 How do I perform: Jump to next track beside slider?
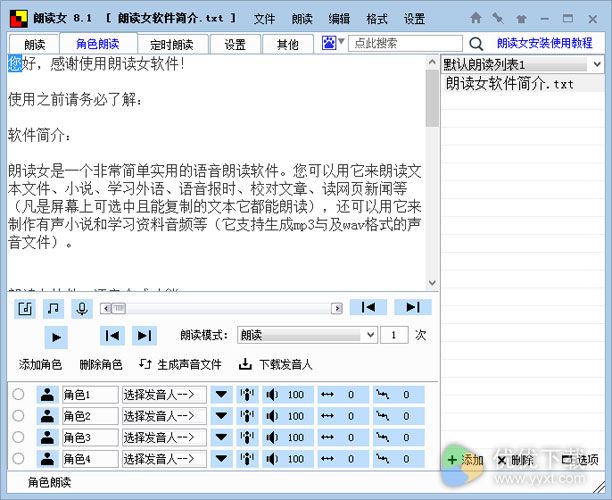click(413, 307)
